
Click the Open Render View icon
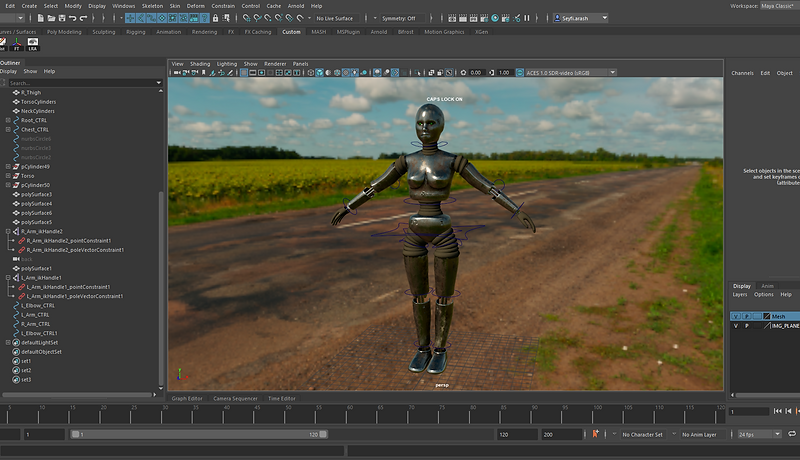(452, 18)
